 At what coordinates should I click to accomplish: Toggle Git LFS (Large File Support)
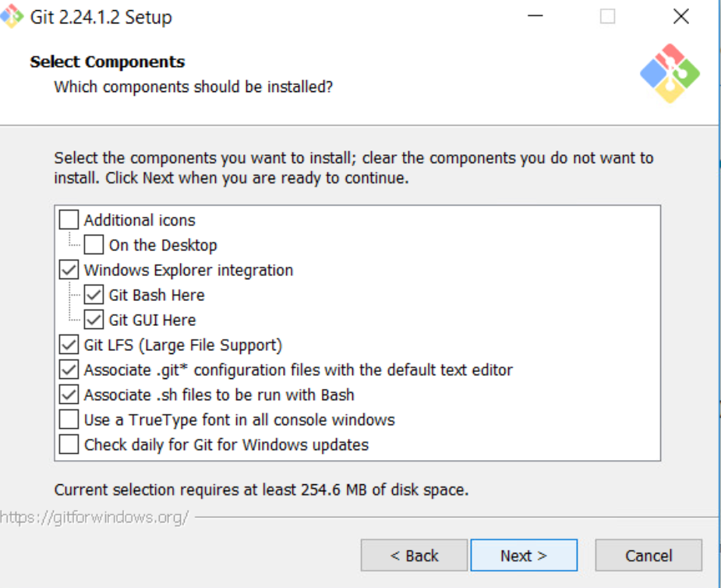pos(69,345)
